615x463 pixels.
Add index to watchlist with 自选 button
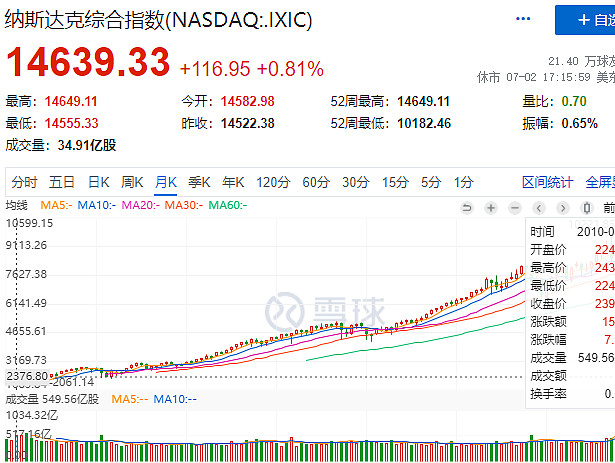point(585,20)
